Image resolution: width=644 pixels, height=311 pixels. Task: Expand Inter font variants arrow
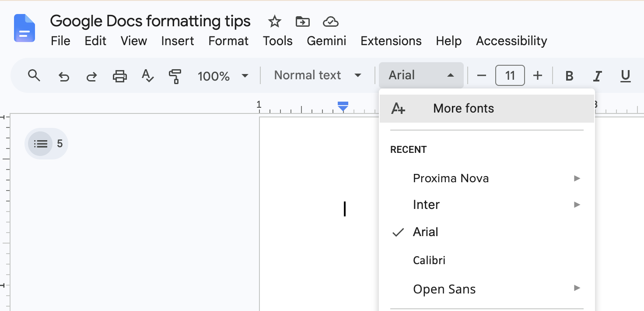pos(577,205)
